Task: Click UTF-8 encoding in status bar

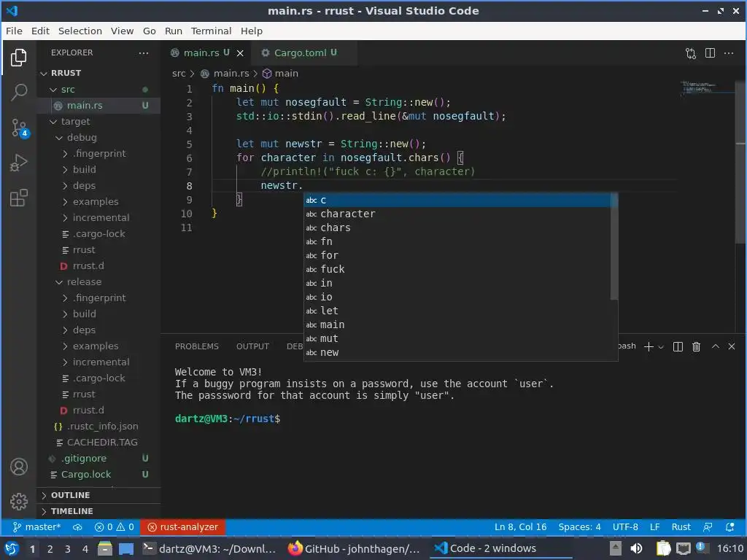Action: pyautogui.click(x=625, y=527)
